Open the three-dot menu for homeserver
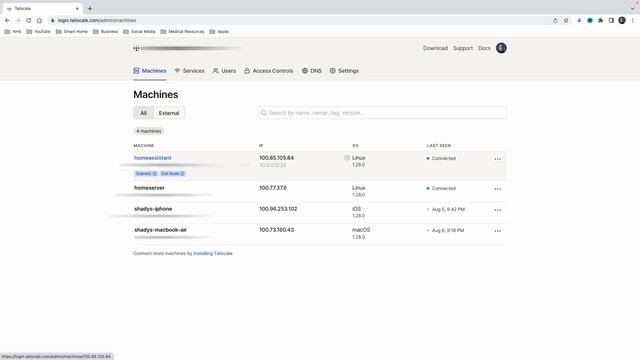The image size is (640, 360). 498,189
